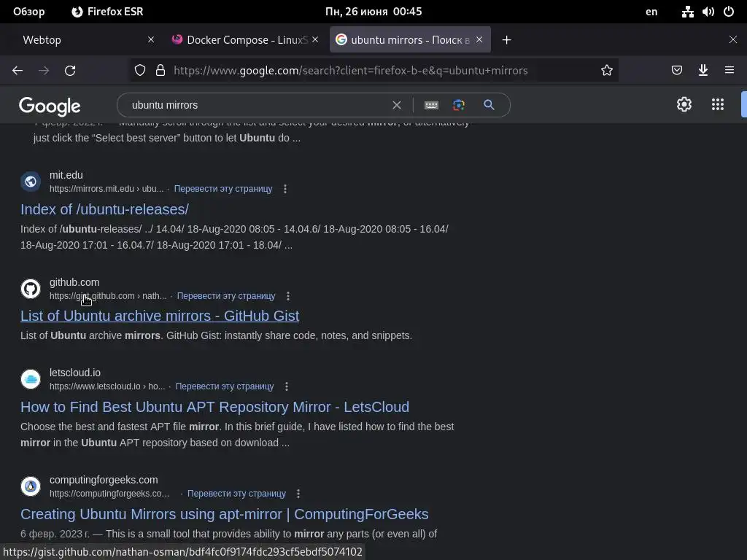
Task: Click the computingforgeeks site favicon
Action: 31,486
